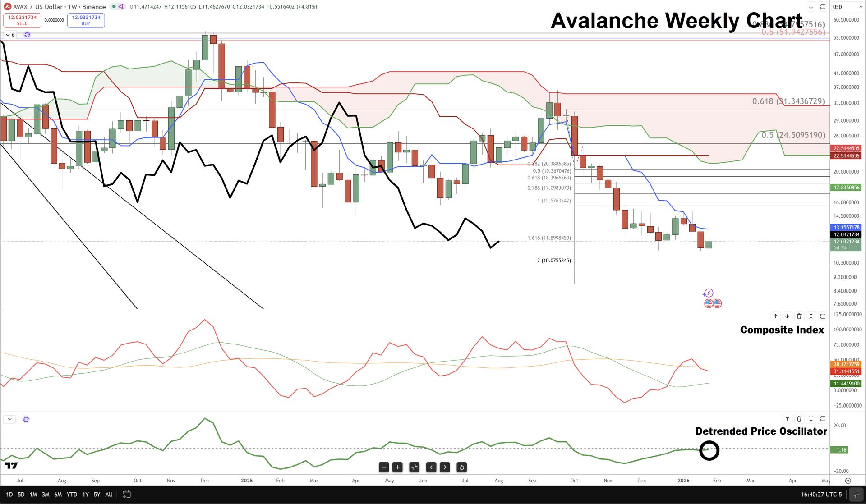Maximize the main price chart pane
The width and height of the screenshot is (866, 504).
click(823, 7)
